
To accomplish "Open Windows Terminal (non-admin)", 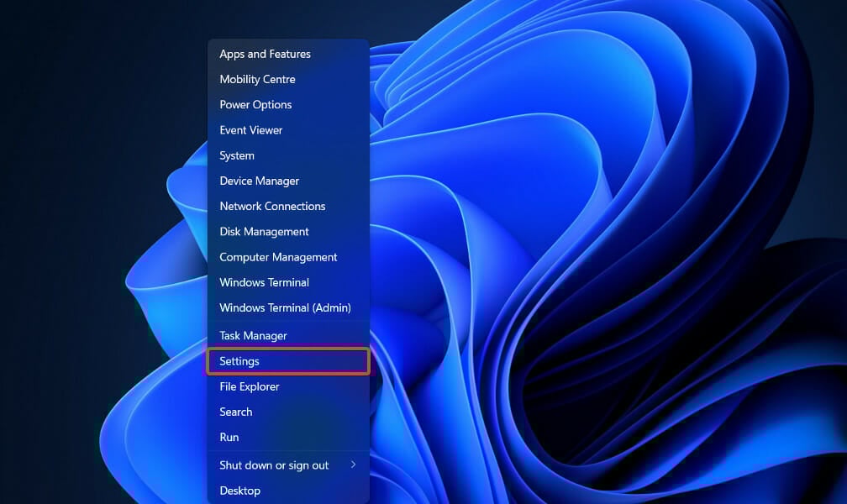I will click(288, 282).
